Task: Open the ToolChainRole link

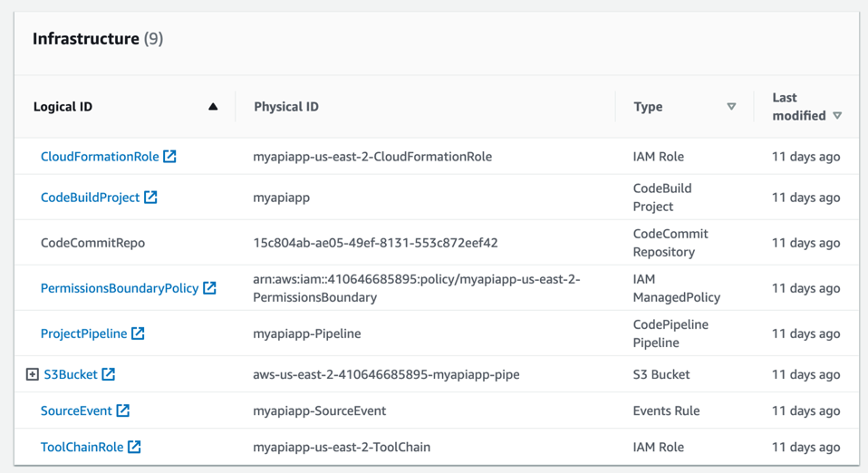Action: (82, 447)
